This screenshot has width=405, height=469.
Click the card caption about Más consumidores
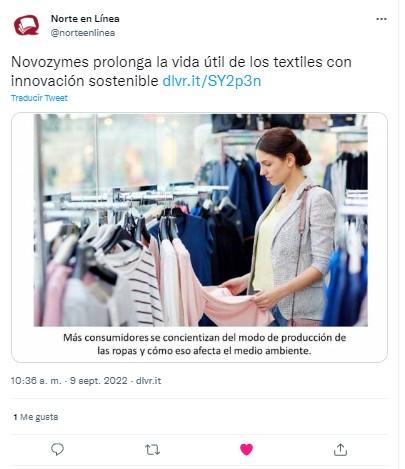(204, 344)
